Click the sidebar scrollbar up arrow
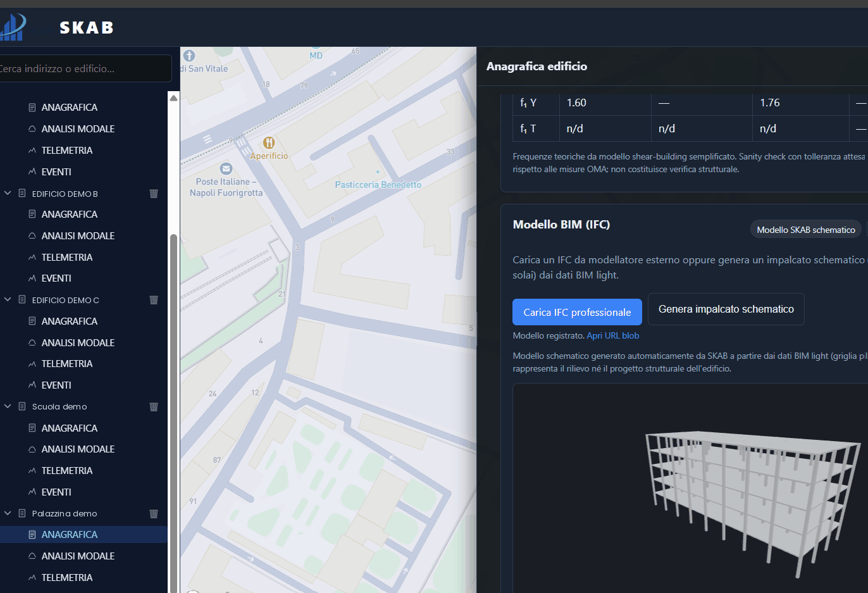This screenshot has width=868, height=593. (x=173, y=97)
